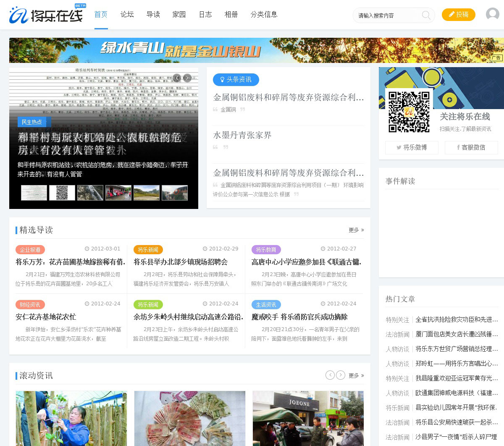The image size is (504, 446).
Task: Select the third slideshow thumbnail
Action: tap(90, 193)
